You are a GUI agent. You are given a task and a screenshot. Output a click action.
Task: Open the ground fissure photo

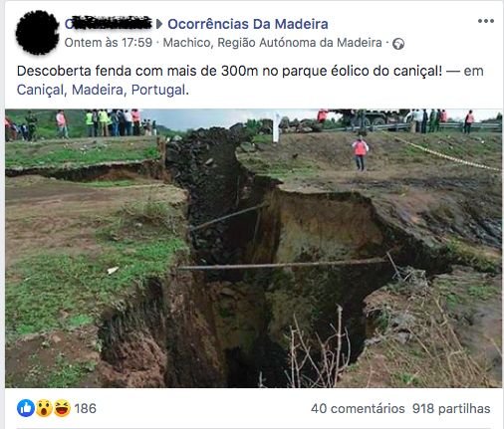[x=253, y=248]
